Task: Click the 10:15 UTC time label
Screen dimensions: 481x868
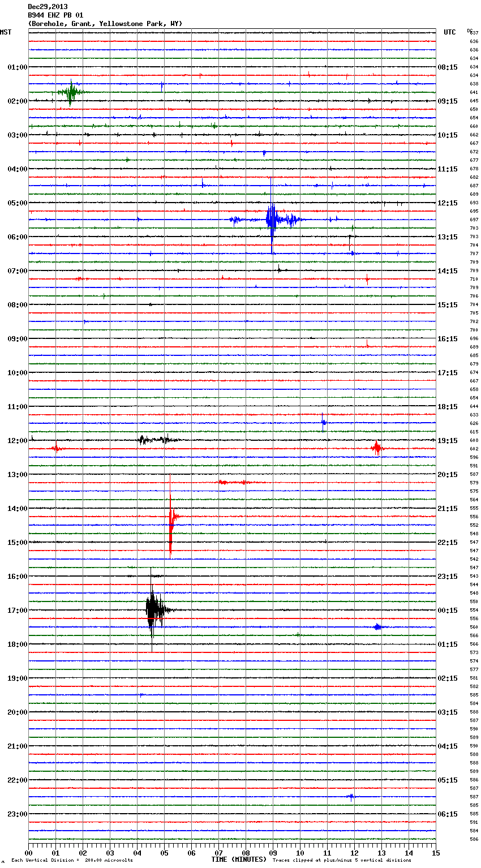Action: (448, 135)
